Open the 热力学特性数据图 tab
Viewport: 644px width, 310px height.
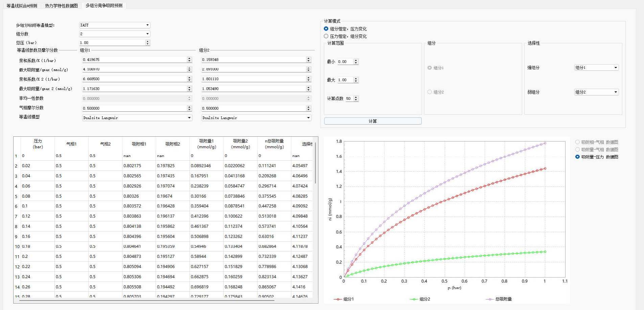[x=61, y=6]
